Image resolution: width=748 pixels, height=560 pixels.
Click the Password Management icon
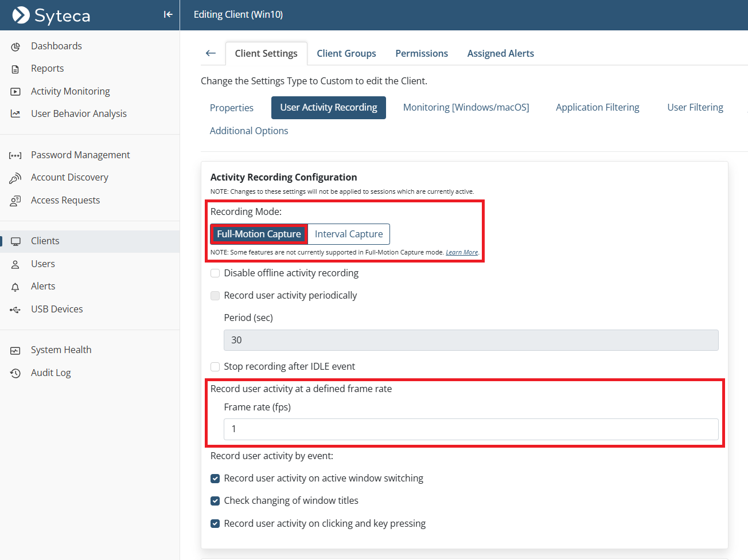point(15,155)
